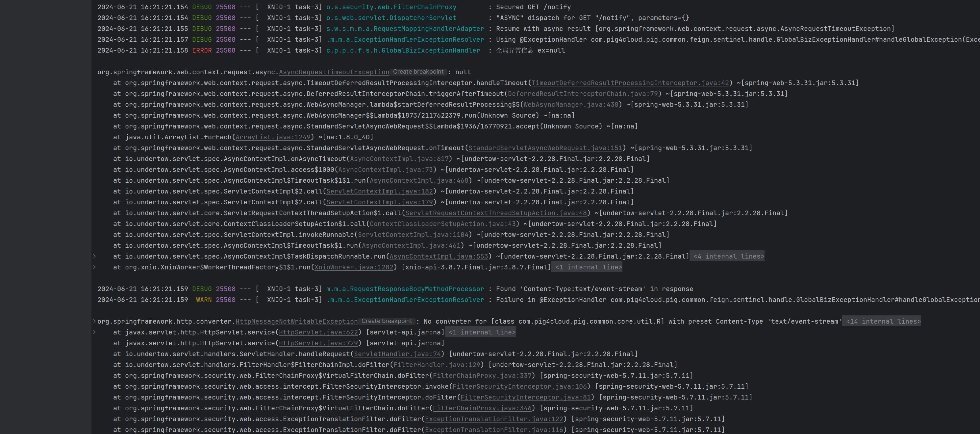Open FilterSecurityInterceptor.java:106 source link
This screenshot has width=980, height=434.
pos(518,386)
